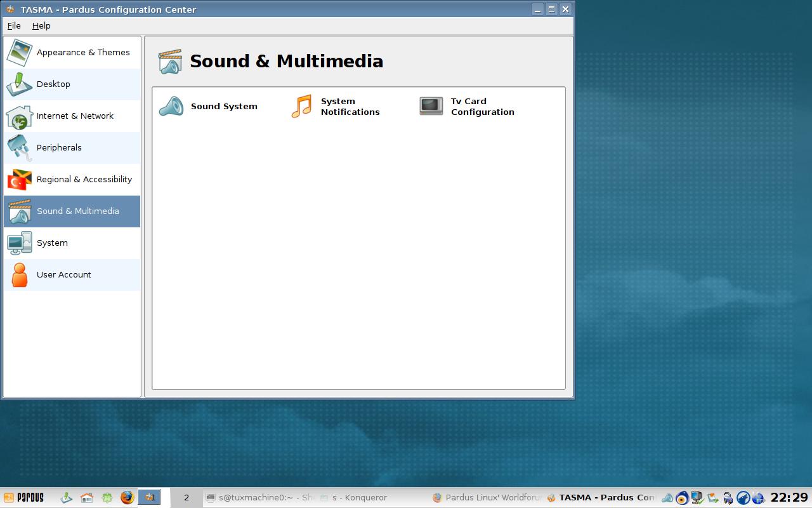
Task: Switch to Pardus Linux' Worldforum taskbar entry
Action: tap(487, 498)
